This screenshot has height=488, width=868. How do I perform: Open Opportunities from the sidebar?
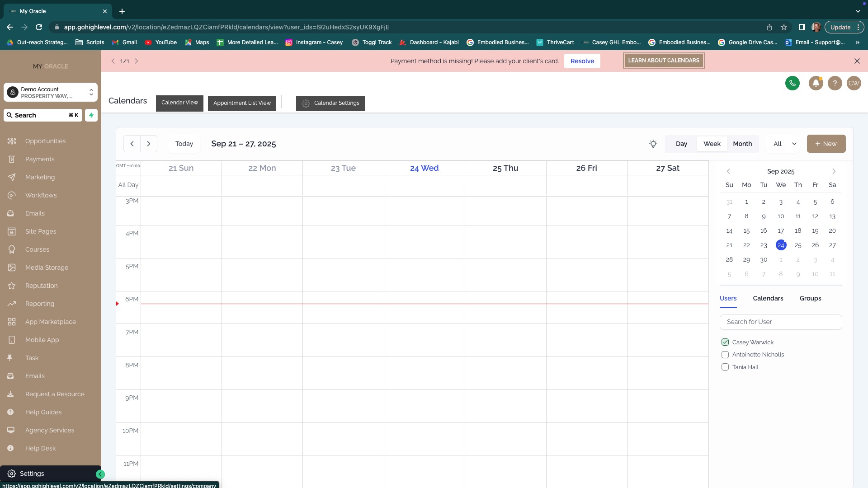[45, 141]
